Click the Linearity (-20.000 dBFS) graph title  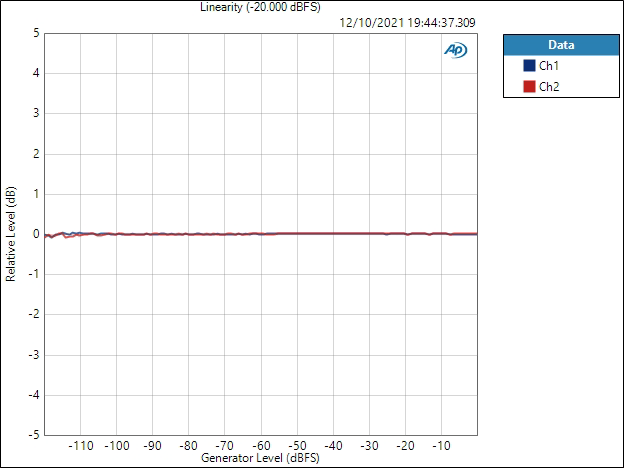260,7
